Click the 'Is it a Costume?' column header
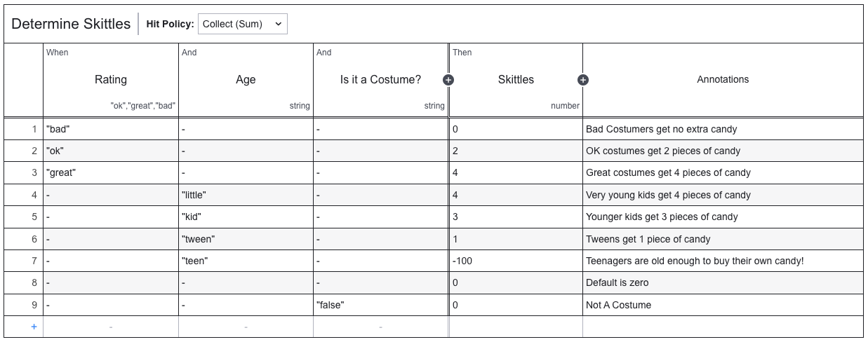 380,80
